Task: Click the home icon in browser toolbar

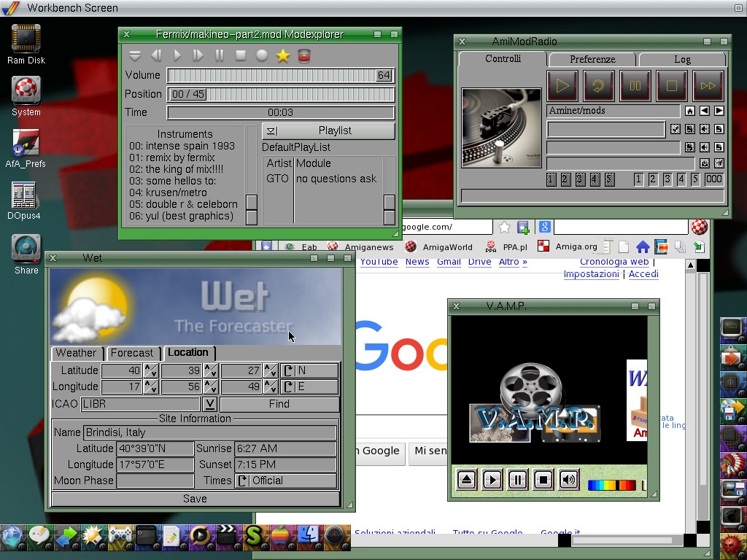Action: point(642,246)
